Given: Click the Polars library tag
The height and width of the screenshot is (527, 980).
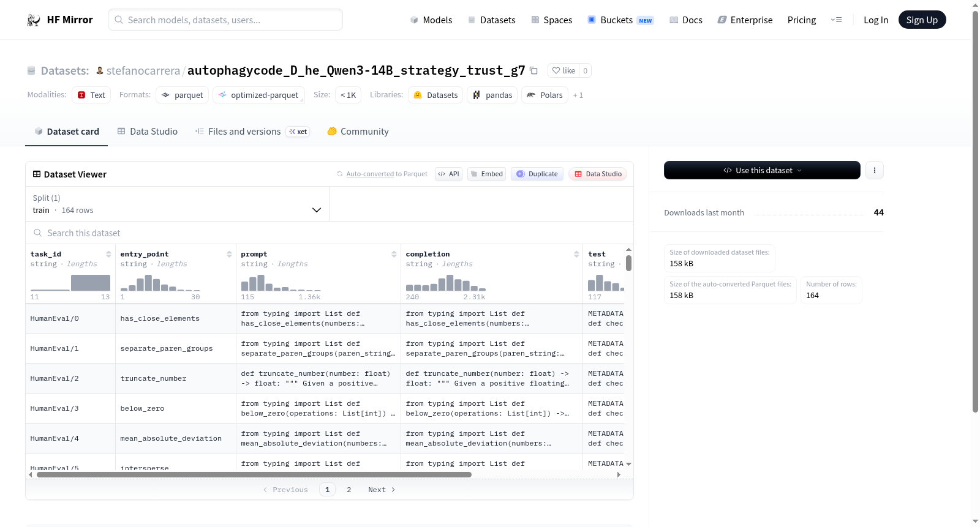Looking at the screenshot, I should point(545,95).
